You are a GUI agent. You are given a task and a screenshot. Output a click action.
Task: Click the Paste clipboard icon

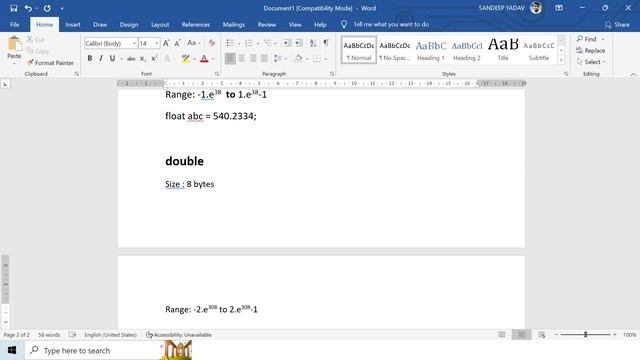point(14,44)
